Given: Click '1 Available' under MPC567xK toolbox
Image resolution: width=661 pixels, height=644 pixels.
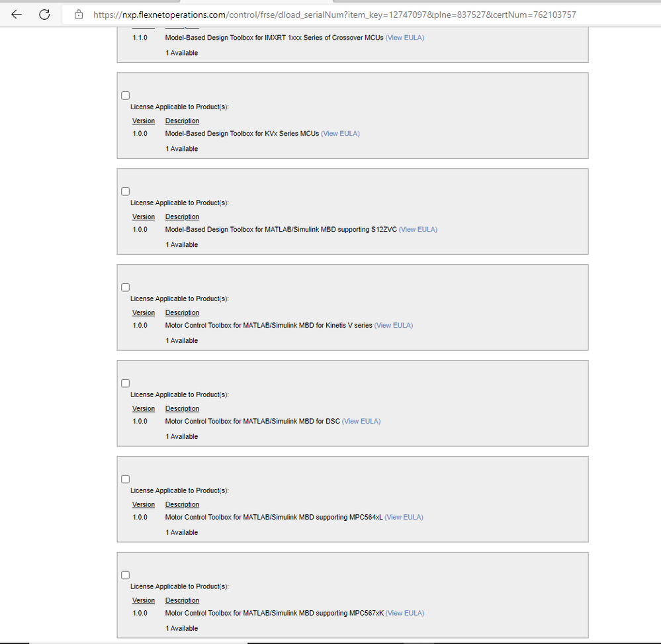Looking at the screenshot, I should [182, 628].
